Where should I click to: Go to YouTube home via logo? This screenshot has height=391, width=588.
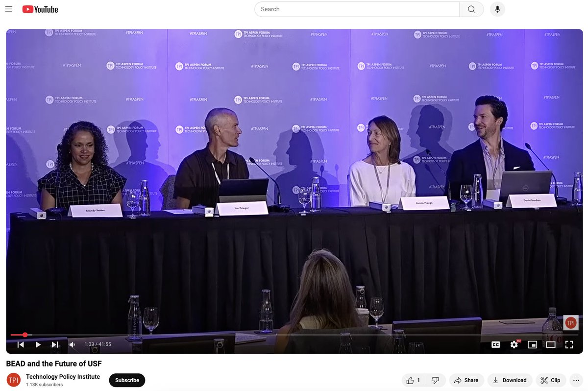point(40,9)
